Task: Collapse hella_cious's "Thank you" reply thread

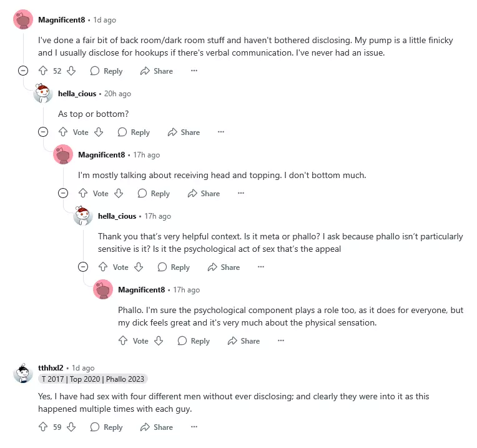Action: [x=83, y=267]
